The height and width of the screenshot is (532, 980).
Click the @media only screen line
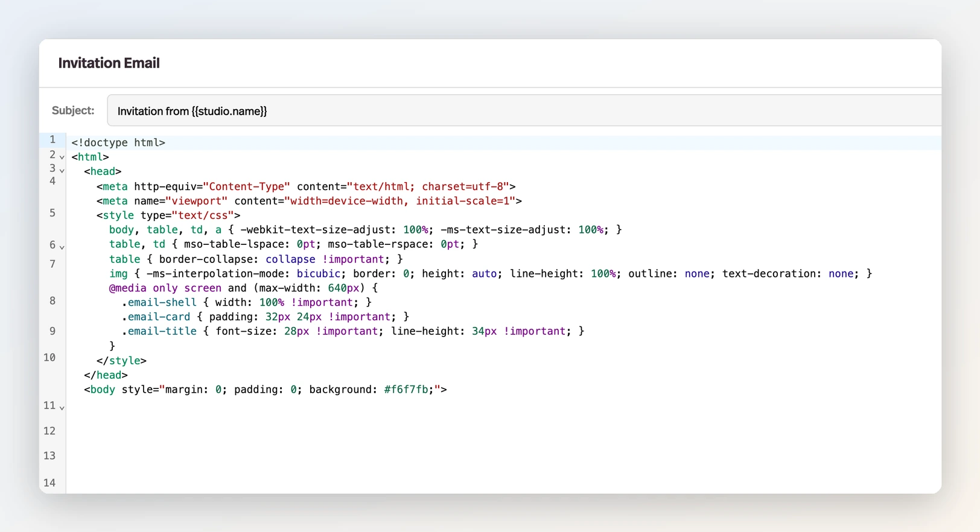point(243,288)
